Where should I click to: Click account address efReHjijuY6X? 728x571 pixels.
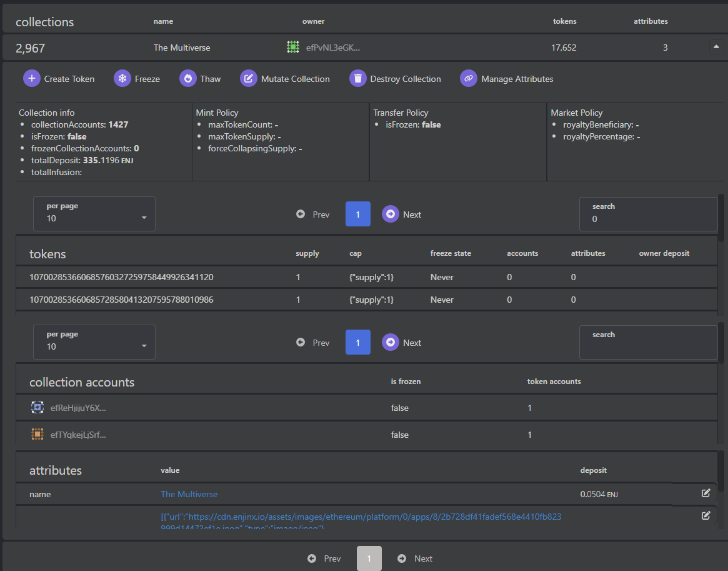78,408
